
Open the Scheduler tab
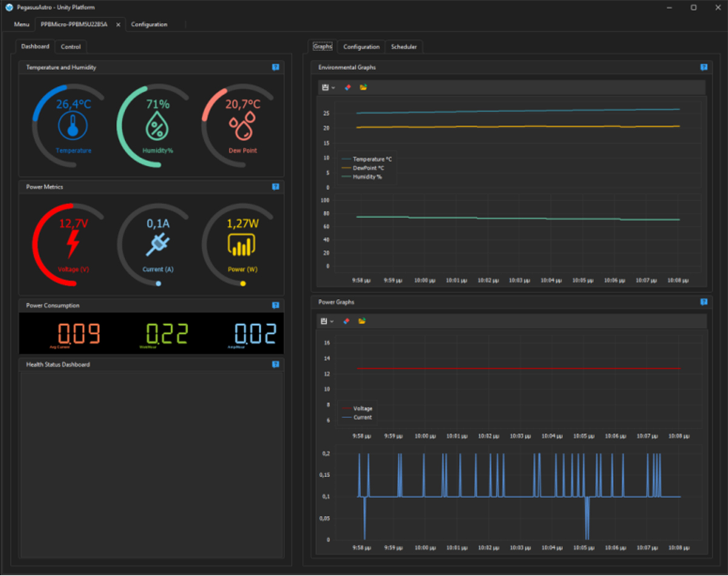click(x=403, y=47)
